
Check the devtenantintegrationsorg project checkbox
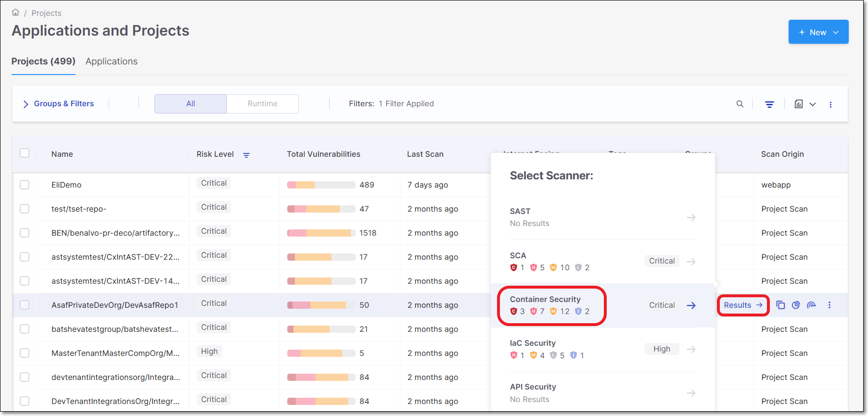pyautogui.click(x=25, y=377)
